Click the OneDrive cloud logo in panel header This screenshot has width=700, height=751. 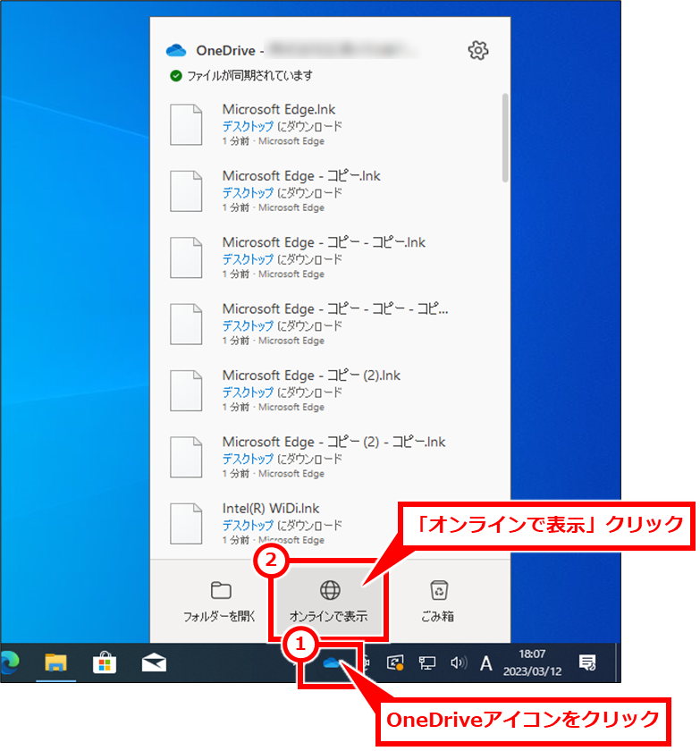(176, 50)
